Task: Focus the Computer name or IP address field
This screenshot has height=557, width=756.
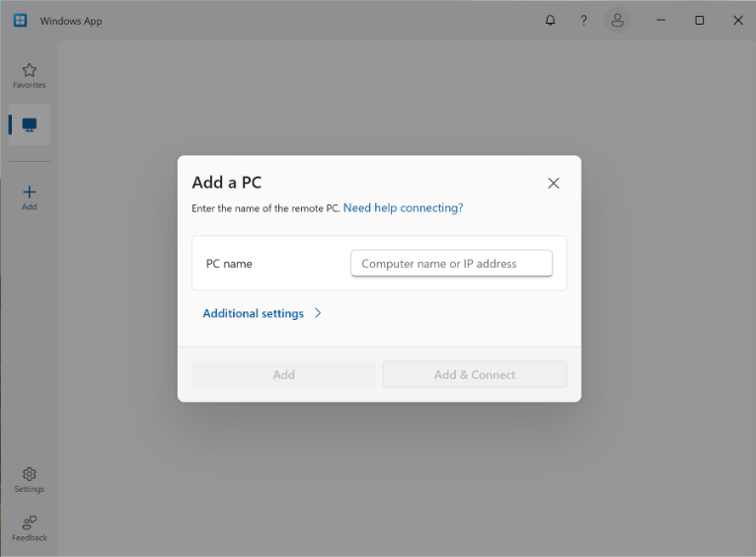Action: coord(451,264)
